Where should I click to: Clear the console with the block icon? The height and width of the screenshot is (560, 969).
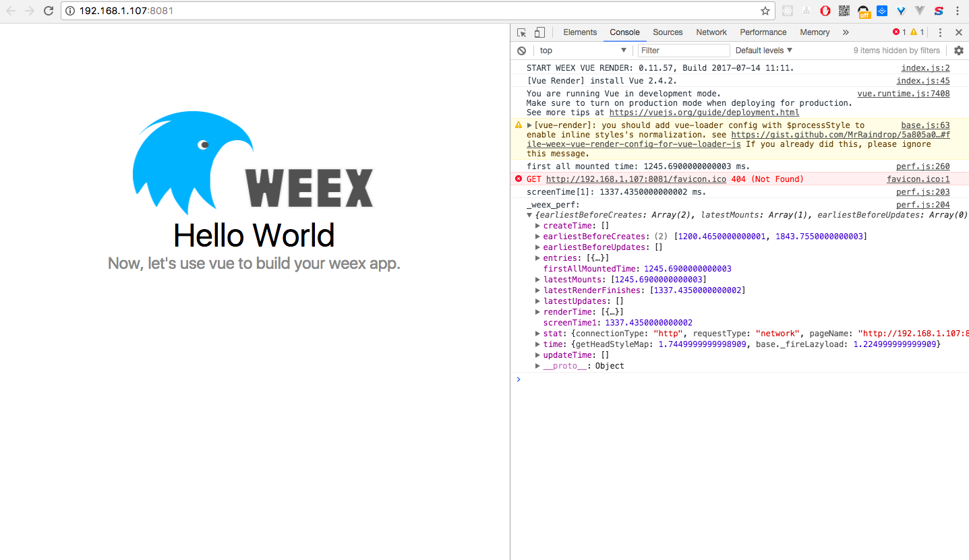coord(521,51)
